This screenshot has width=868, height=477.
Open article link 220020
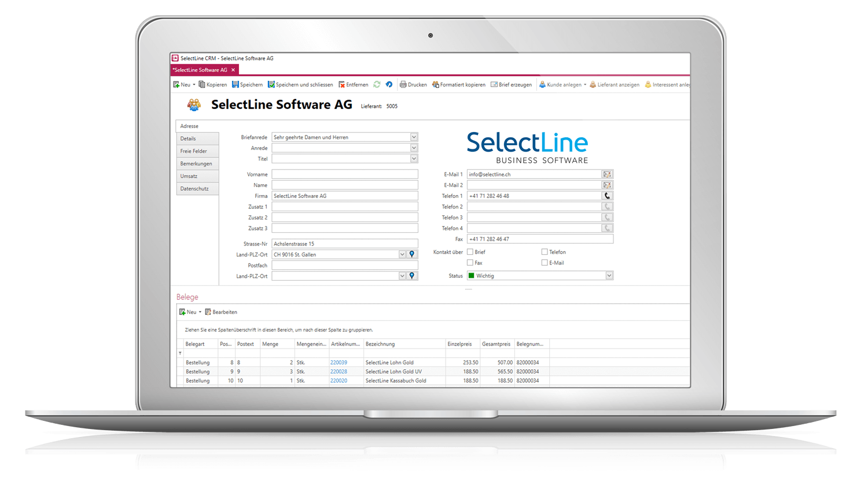pos(339,381)
